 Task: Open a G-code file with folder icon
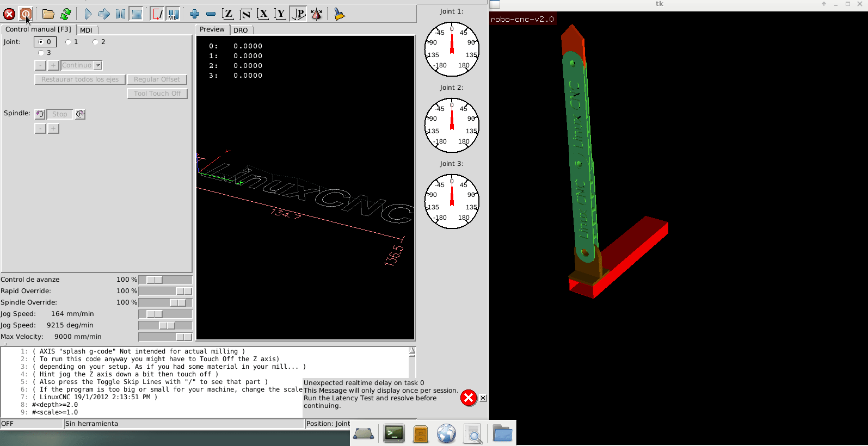(x=48, y=14)
